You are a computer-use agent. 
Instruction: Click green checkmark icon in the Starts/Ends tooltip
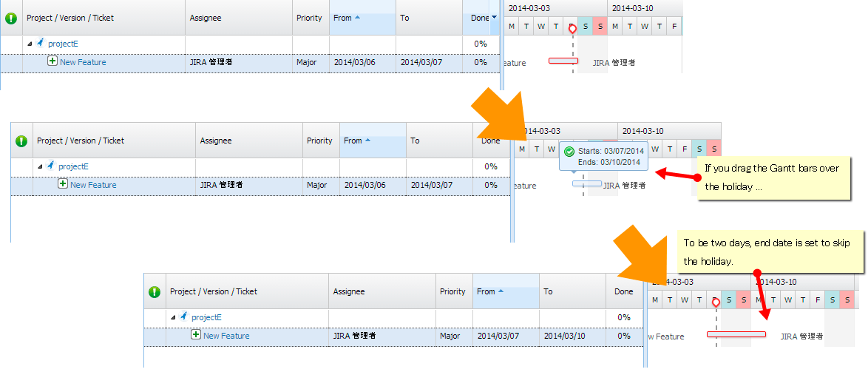click(569, 152)
